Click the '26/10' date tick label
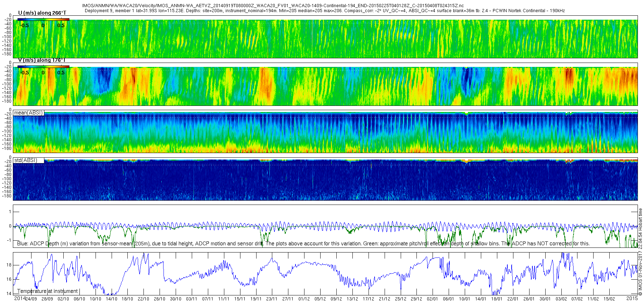The image size is (644, 304). [160, 299]
